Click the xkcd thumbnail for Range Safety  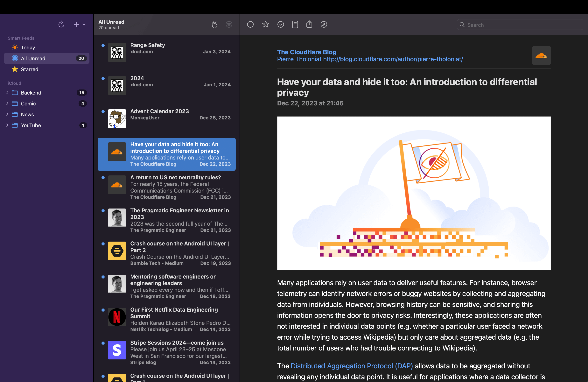[117, 52]
